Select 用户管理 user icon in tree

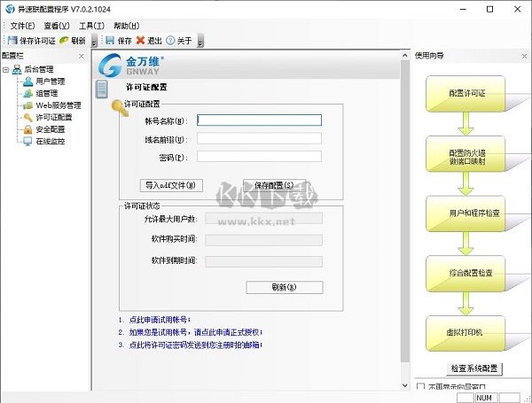point(27,81)
